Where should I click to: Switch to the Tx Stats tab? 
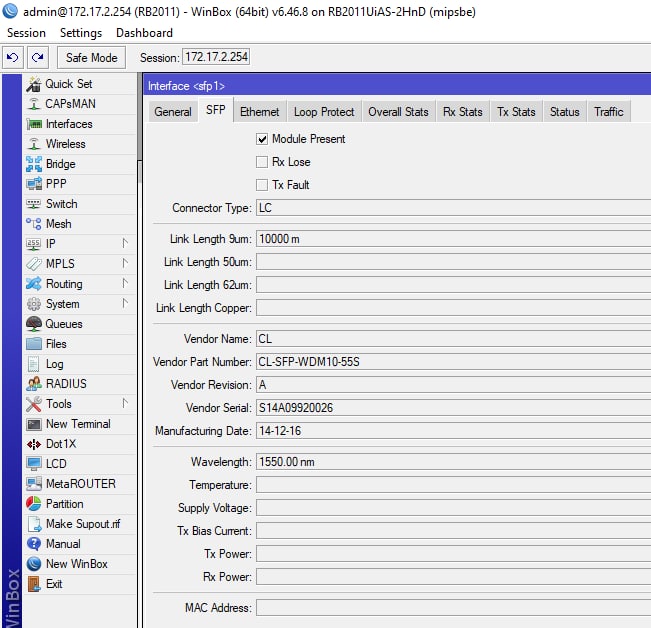click(x=516, y=112)
